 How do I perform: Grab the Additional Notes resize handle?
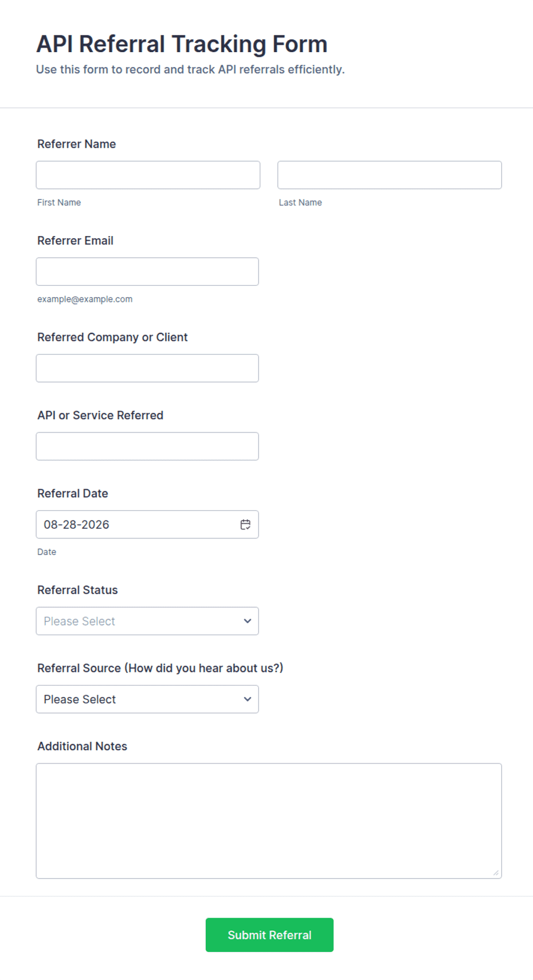tap(496, 872)
